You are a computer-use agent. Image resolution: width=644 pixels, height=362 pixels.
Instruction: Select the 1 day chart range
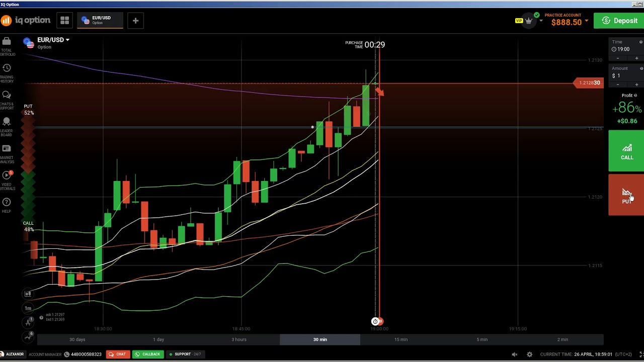[x=158, y=339]
